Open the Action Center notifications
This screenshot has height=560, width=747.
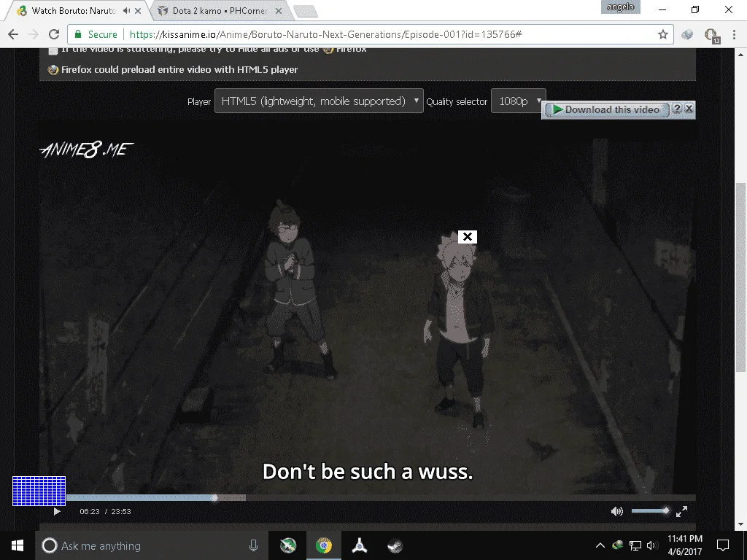[x=723, y=545]
